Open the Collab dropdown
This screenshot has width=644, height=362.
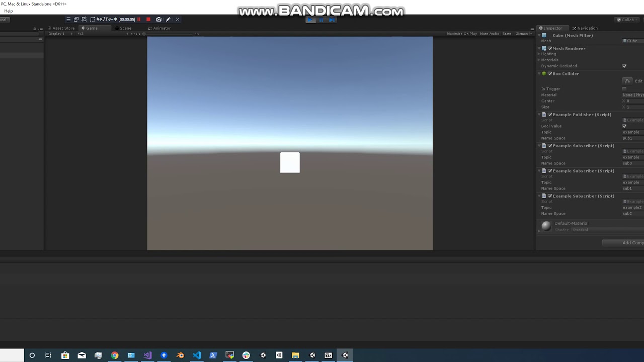pyautogui.click(x=627, y=20)
